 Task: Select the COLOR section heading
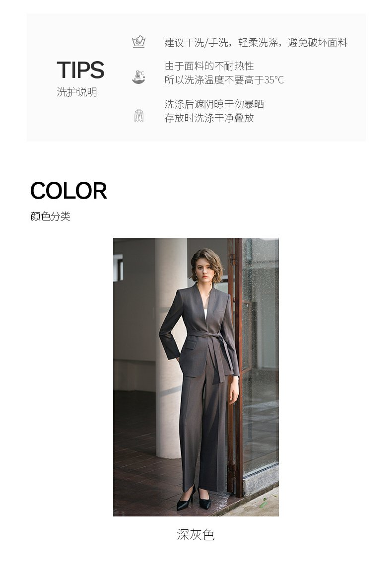pos(68,191)
